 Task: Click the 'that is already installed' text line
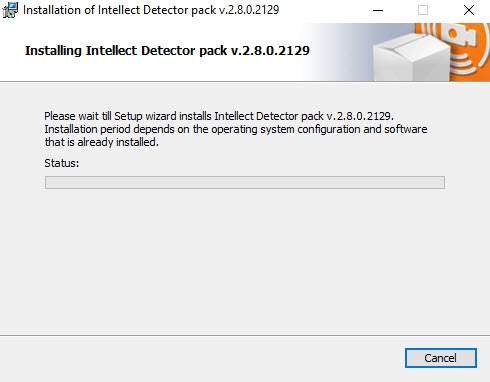coord(102,142)
